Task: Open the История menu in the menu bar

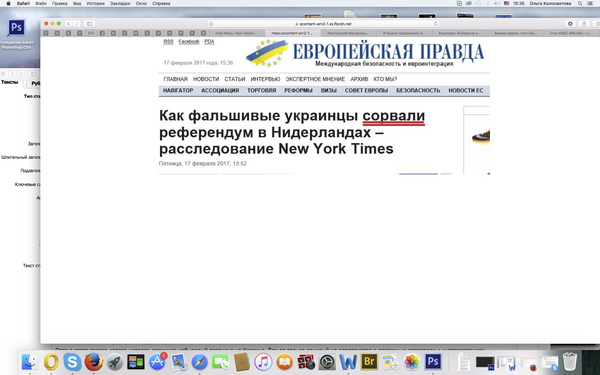Action: [x=95, y=3]
